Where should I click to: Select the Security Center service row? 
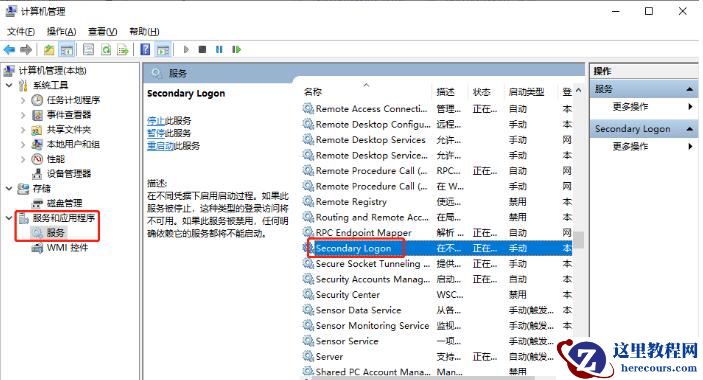click(437, 294)
